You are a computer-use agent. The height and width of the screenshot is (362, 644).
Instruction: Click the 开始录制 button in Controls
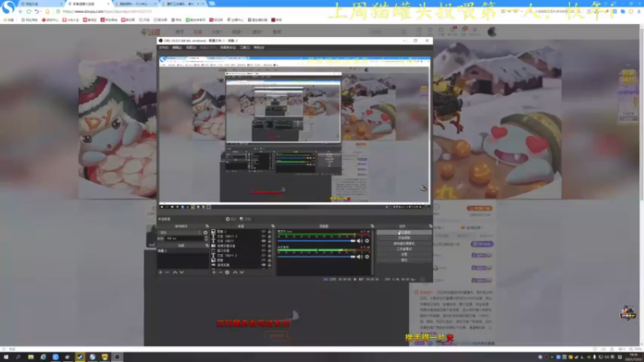pyautogui.click(x=404, y=238)
